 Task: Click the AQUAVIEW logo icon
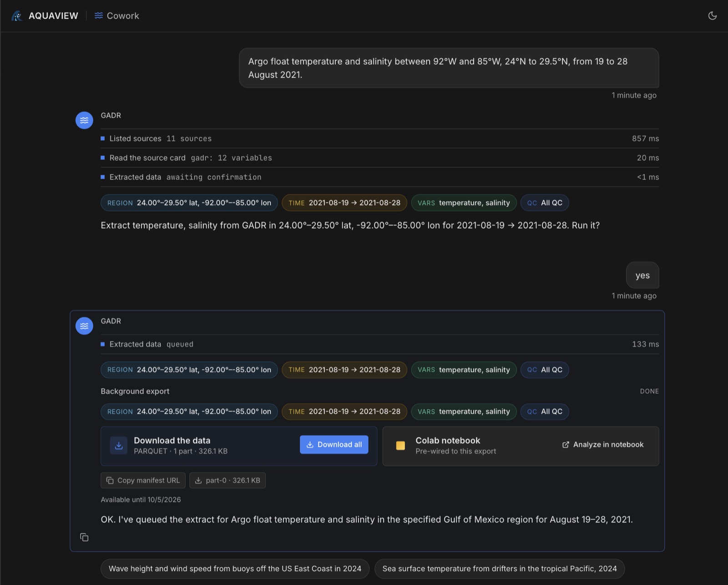(17, 16)
